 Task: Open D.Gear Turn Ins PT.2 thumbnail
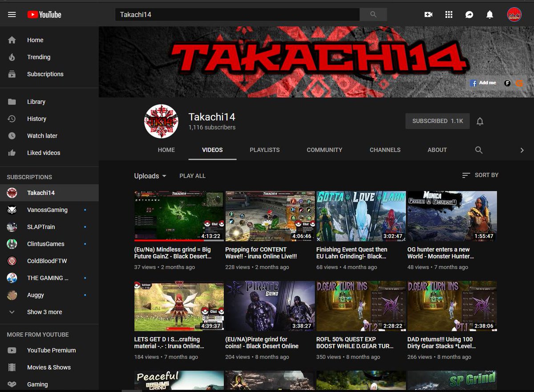[x=361, y=306]
